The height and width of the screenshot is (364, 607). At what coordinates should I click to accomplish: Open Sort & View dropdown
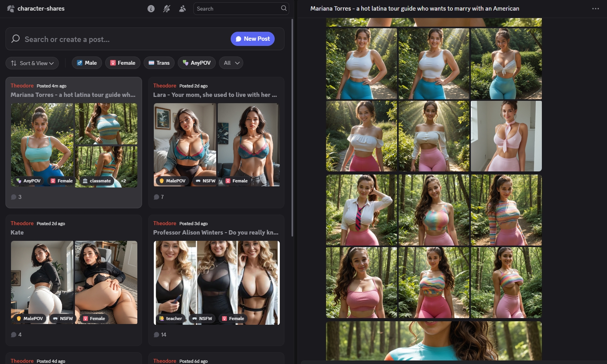(32, 63)
